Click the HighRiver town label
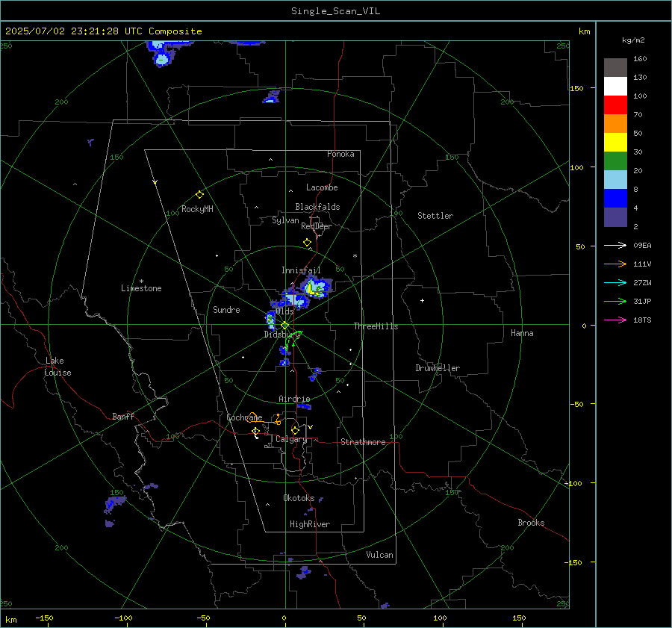Screen dimensions: 672x628 point(310,524)
